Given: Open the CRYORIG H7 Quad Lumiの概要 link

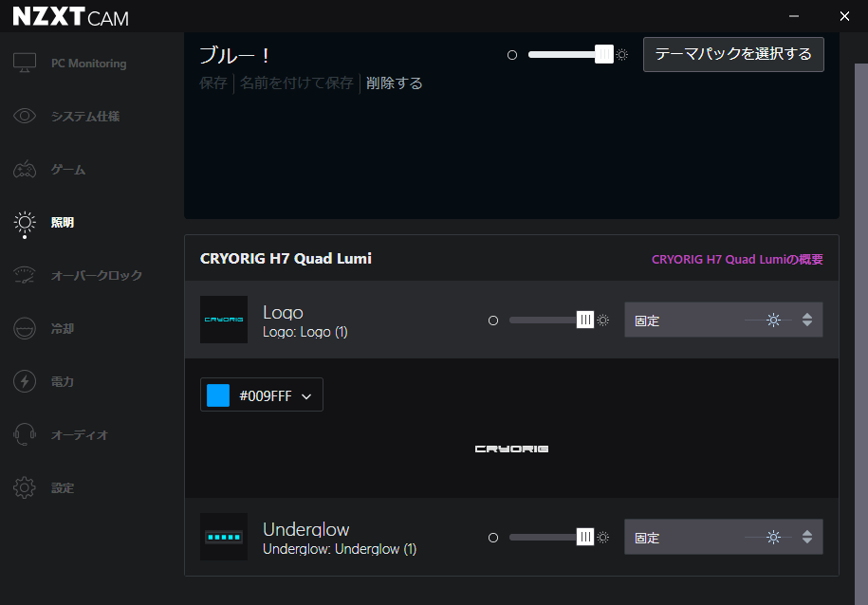Looking at the screenshot, I should coord(737,259).
